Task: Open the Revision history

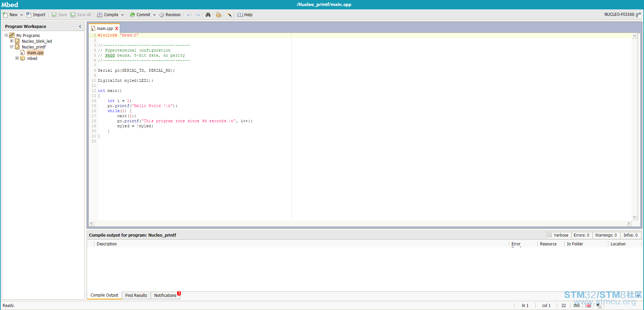Action: coord(170,15)
